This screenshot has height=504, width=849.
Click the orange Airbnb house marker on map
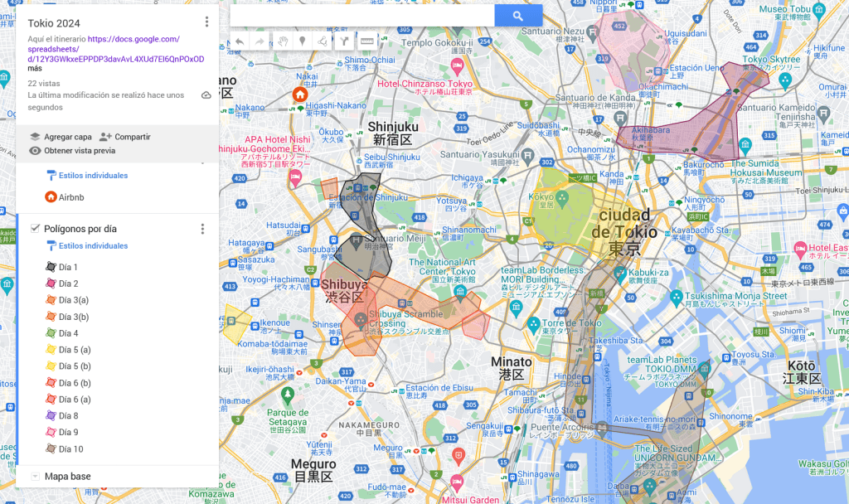[x=299, y=94]
